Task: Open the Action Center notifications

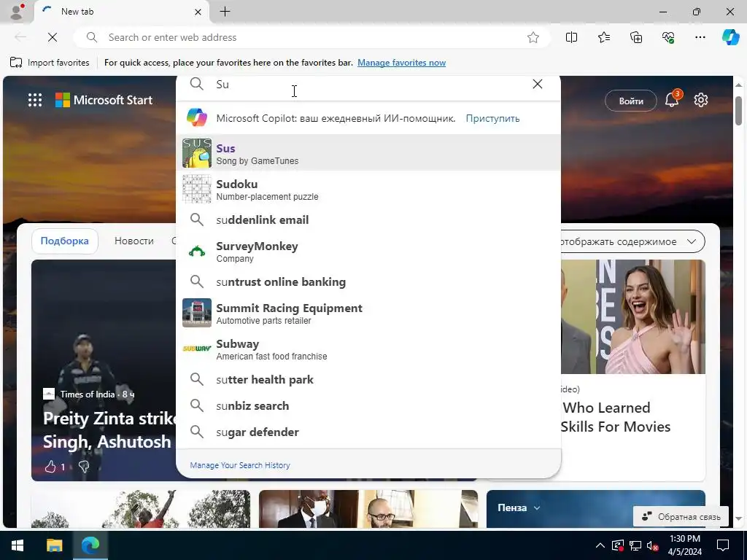Action: tap(723, 545)
